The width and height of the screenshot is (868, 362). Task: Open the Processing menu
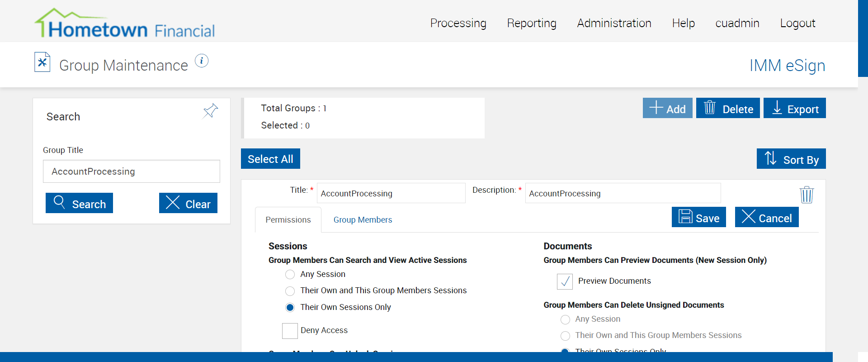tap(458, 23)
